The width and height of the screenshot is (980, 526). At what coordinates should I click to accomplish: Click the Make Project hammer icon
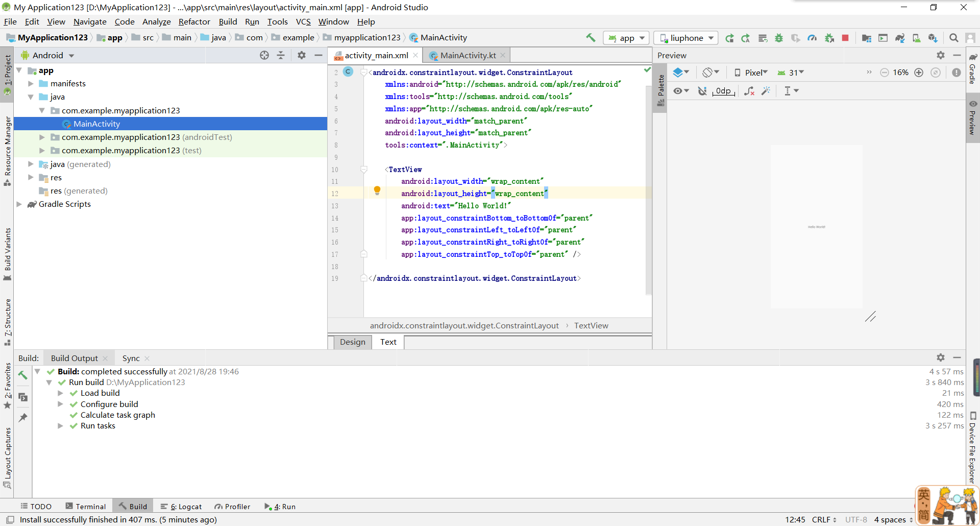[x=591, y=38]
